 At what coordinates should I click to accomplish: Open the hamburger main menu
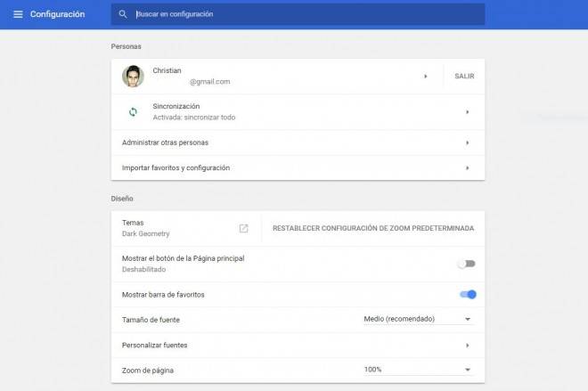coord(18,14)
